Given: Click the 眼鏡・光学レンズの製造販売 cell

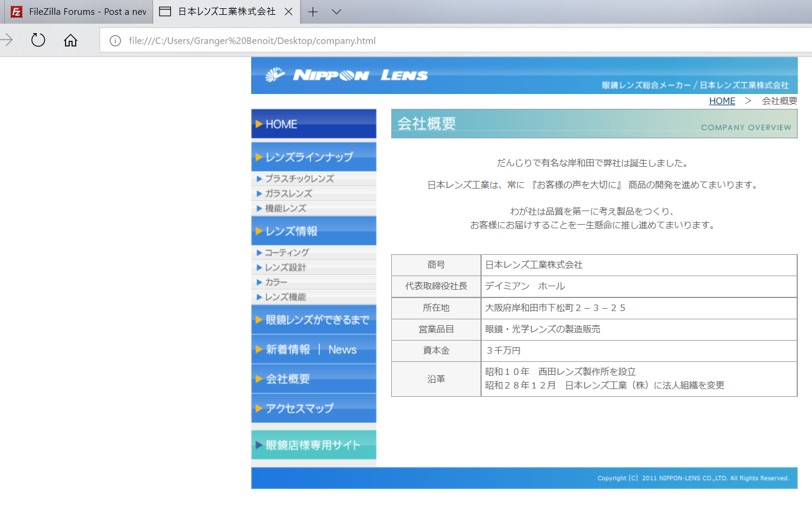Looking at the screenshot, I should [x=639, y=329].
